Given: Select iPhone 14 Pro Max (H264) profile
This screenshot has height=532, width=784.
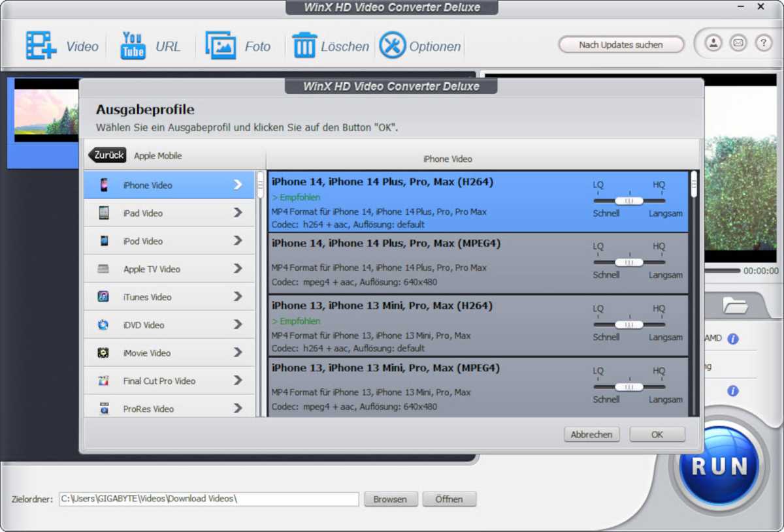Looking at the screenshot, I should coord(478,202).
